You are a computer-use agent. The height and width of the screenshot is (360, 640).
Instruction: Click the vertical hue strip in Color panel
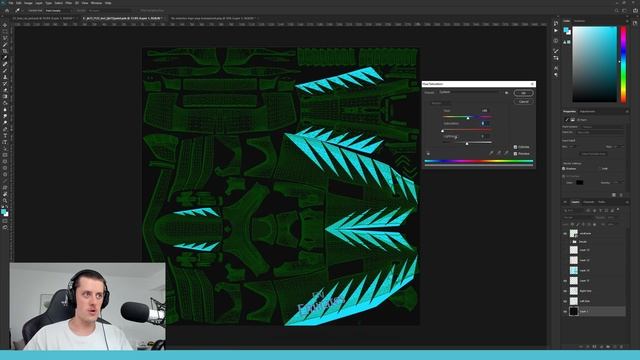point(623,64)
